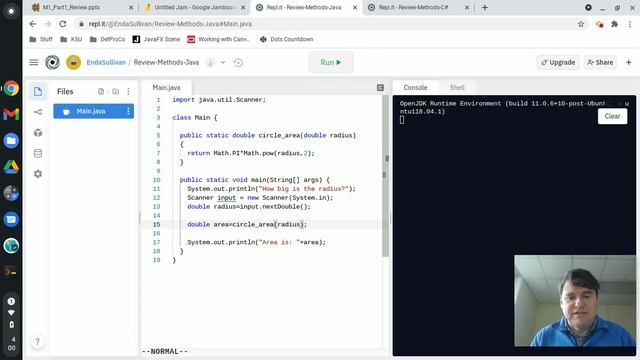Add a new folder in Files panel
640x360 pixels.
pos(116,91)
